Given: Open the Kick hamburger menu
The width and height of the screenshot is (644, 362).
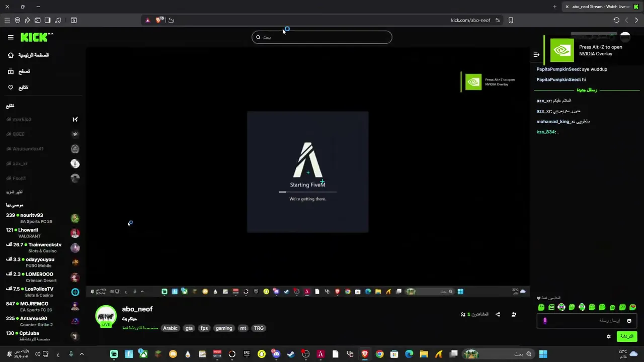Looking at the screenshot, I should click(x=11, y=37).
